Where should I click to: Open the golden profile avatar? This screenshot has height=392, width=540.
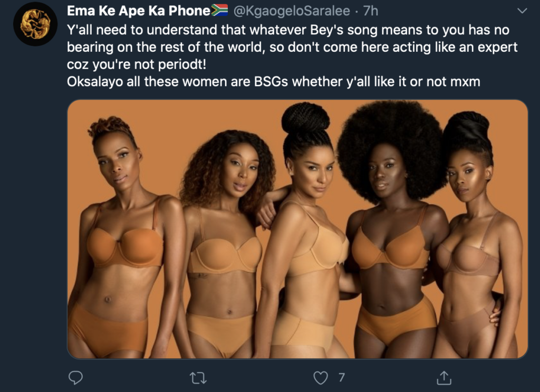pyautogui.click(x=35, y=24)
